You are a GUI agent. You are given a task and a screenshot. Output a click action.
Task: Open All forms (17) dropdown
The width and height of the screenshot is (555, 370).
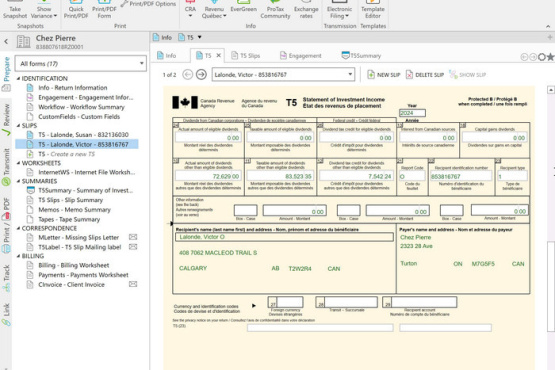[x=81, y=64]
